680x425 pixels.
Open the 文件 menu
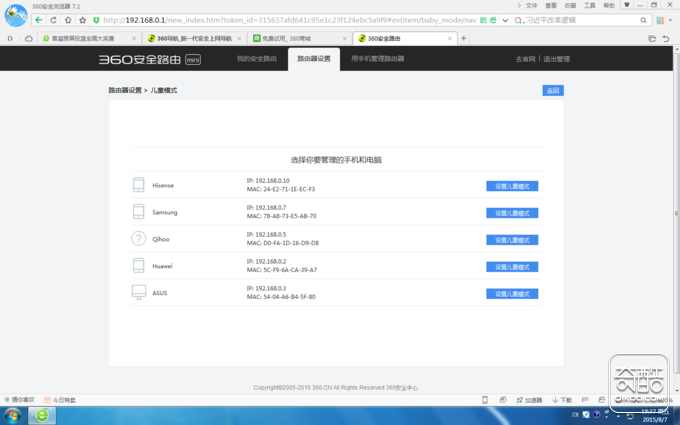[531, 6]
